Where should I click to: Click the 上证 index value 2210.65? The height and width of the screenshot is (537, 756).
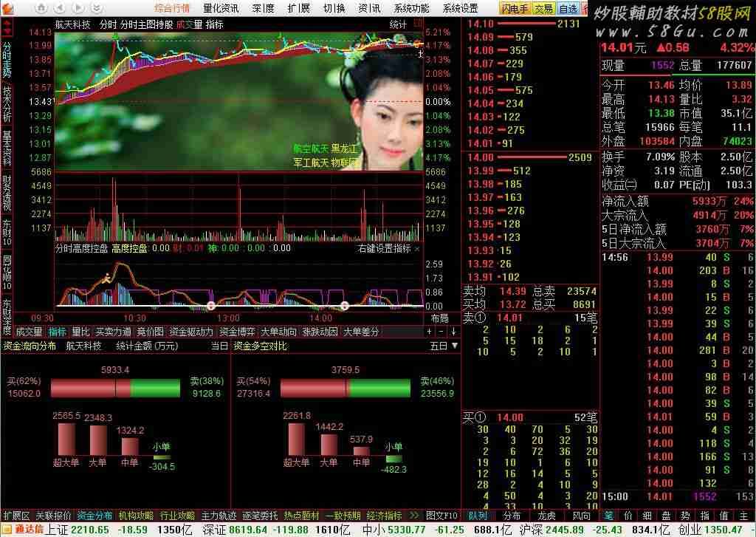pyautogui.click(x=89, y=530)
